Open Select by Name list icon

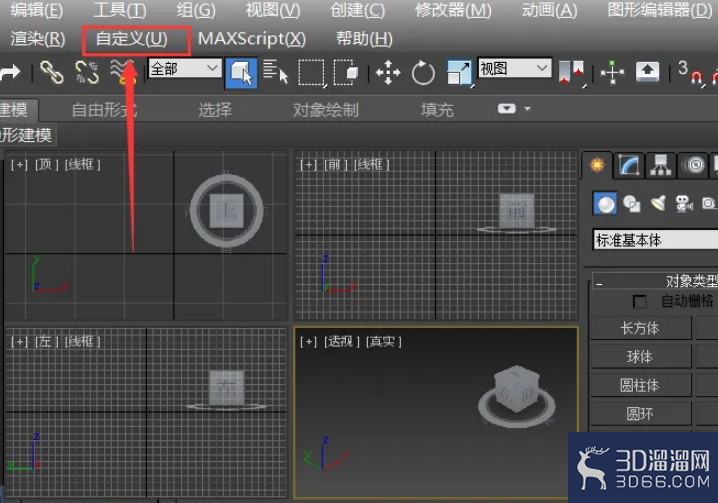tap(276, 72)
